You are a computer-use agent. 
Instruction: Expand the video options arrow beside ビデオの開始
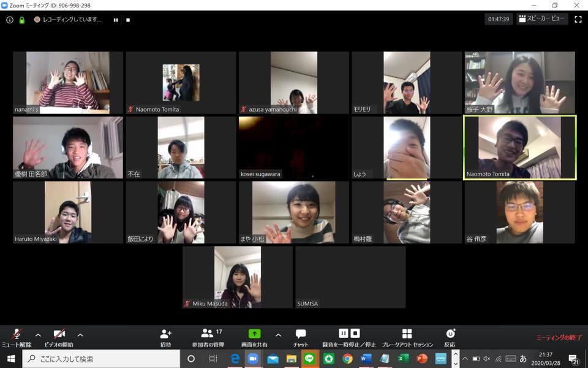pyautogui.click(x=80, y=335)
